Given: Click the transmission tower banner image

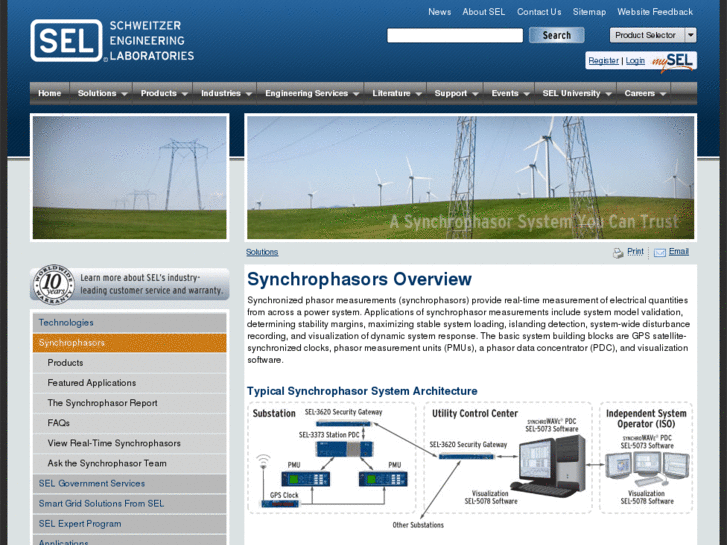Looking at the screenshot, I should pos(129,178).
